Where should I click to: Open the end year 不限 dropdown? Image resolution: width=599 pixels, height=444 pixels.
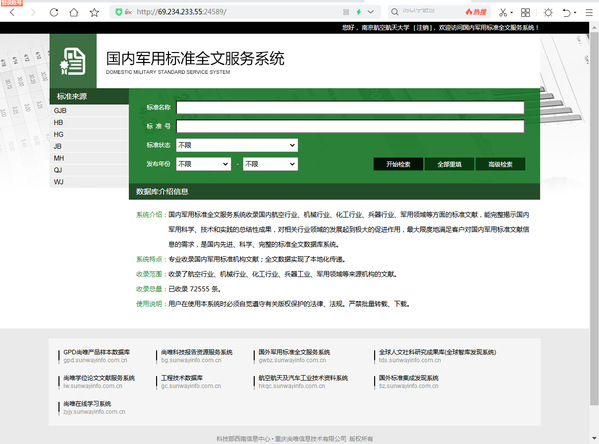pyautogui.click(x=270, y=164)
